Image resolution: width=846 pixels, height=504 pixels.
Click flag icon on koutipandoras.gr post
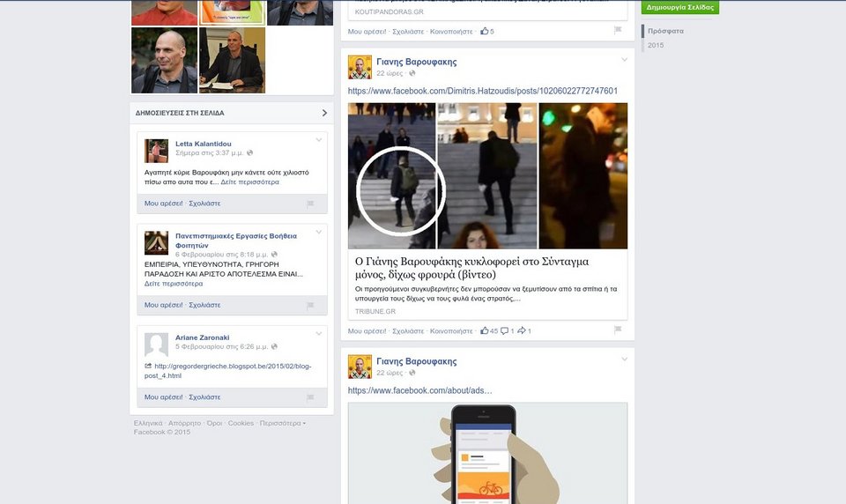(618, 30)
